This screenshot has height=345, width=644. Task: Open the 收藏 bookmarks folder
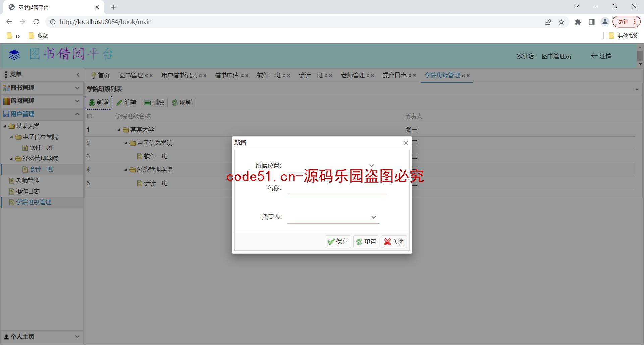[39, 36]
